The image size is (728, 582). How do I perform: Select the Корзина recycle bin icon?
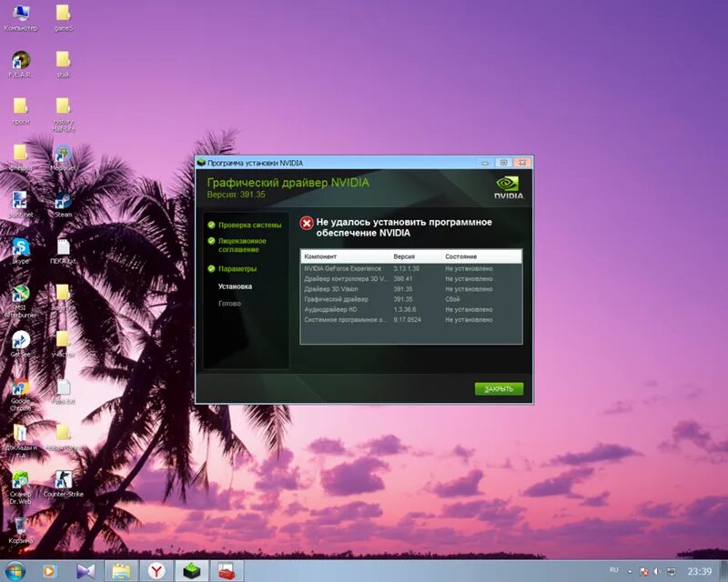pos(20,530)
